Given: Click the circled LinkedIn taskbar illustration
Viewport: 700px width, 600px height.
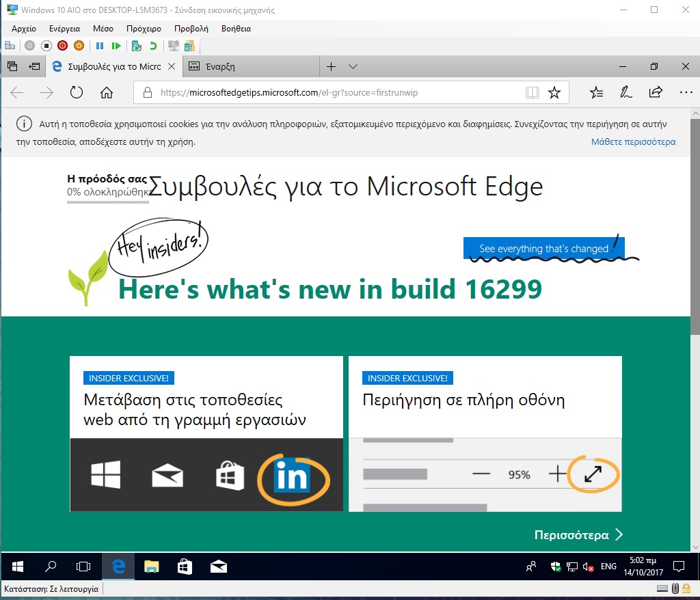Looking at the screenshot, I should click(293, 478).
